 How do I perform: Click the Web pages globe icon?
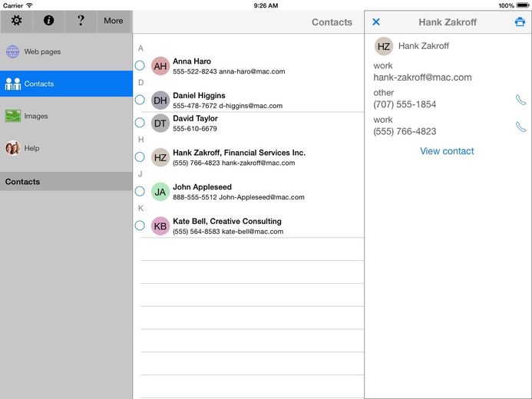[12, 51]
